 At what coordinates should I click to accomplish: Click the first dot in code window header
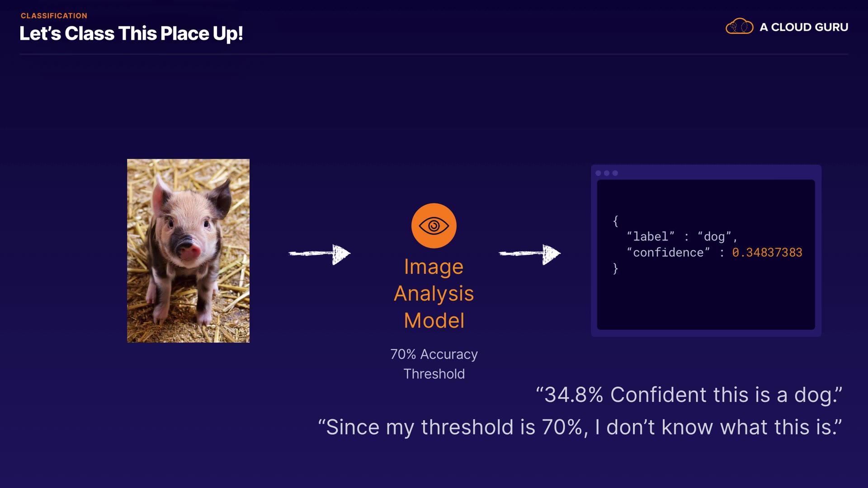pos(598,173)
